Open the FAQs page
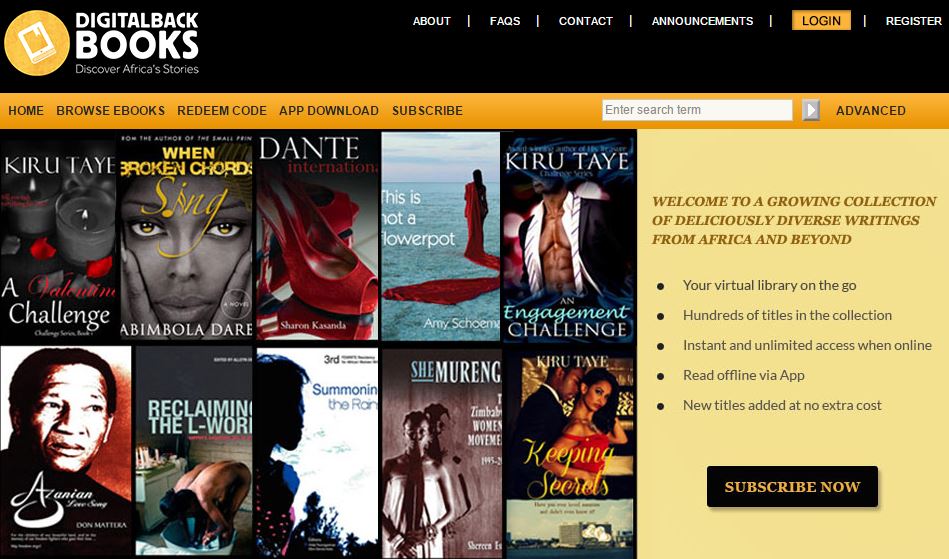This screenshot has height=559, width=949. 505,21
